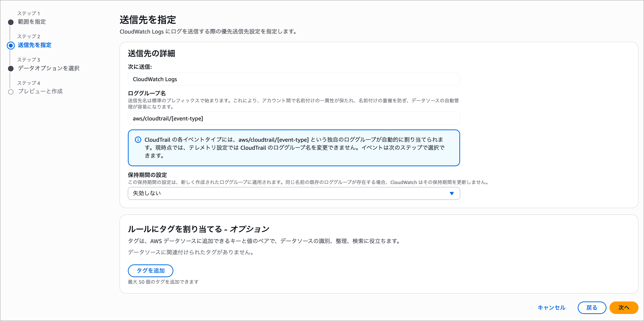Select the 送信先を指定 step label
644x321 pixels.
pyautogui.click(x=35, y=45)
